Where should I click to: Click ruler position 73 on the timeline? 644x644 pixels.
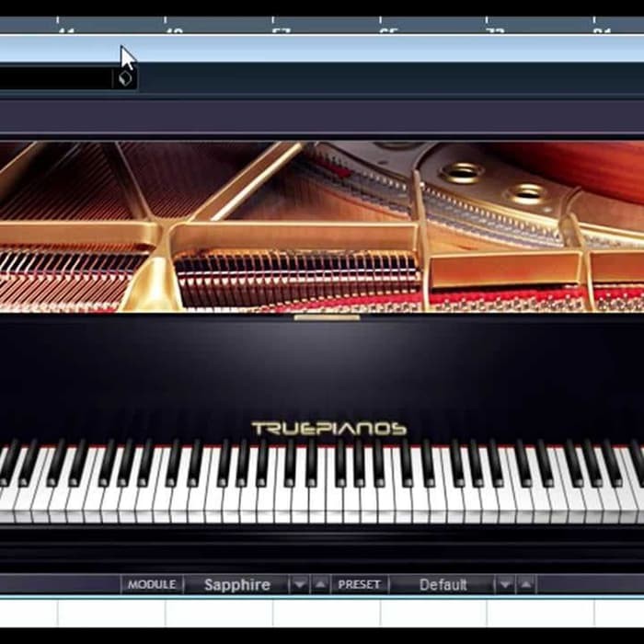tap(495, 27)
